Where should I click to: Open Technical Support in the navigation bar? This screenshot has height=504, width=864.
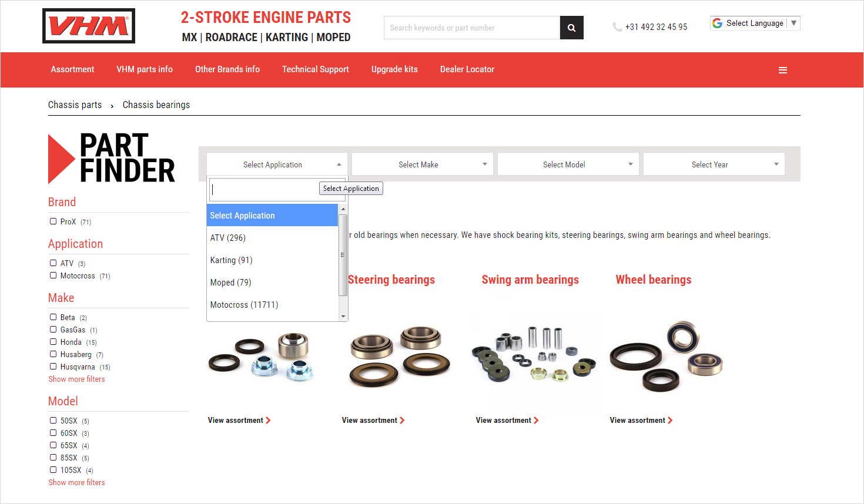(315, 69)
